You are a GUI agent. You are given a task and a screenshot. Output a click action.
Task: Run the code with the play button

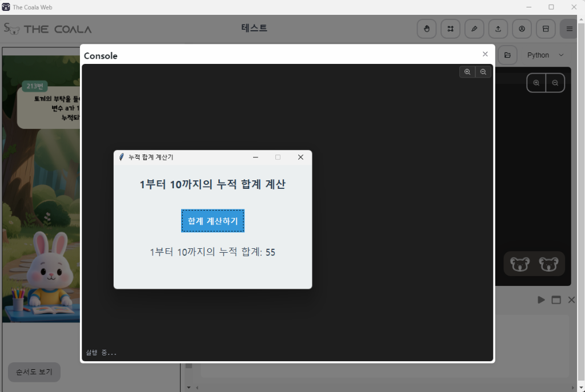(x=541, y=300)
